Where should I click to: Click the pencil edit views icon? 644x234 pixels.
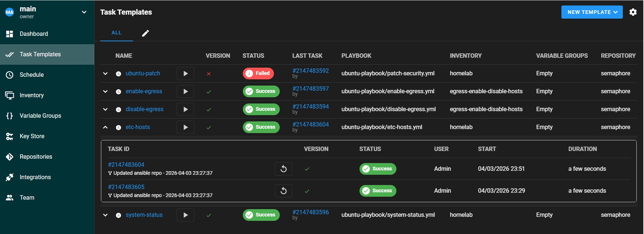pos(146,33)
